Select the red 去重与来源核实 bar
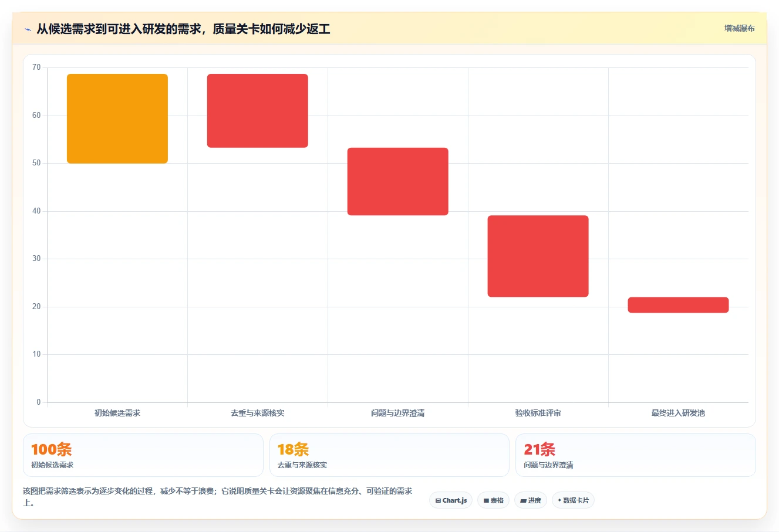Image resolution: width=779 pixels, height=532 pixels. pos(258,111)
